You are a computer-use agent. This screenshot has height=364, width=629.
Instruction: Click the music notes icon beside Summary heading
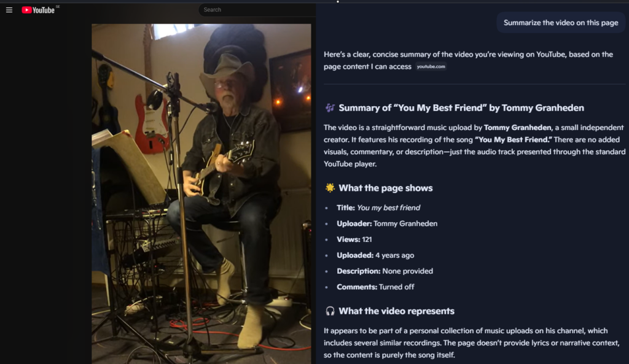coord(330,108)
